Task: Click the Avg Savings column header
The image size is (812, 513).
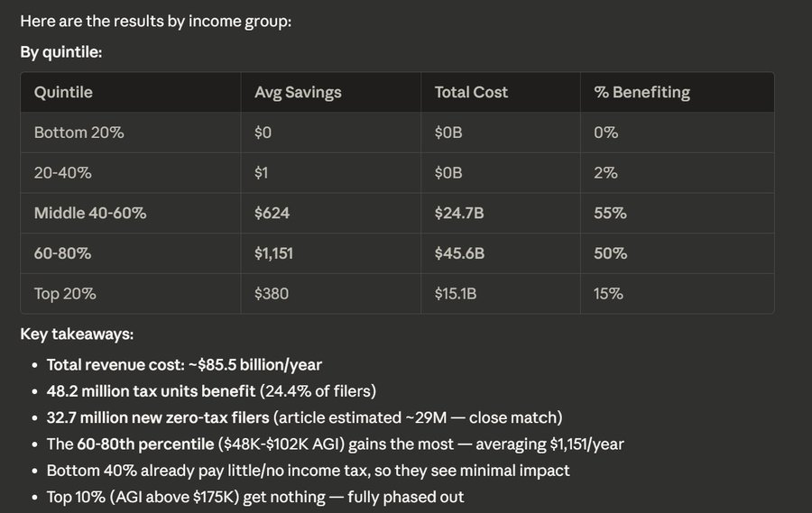Action: click(x=298, y=92)
